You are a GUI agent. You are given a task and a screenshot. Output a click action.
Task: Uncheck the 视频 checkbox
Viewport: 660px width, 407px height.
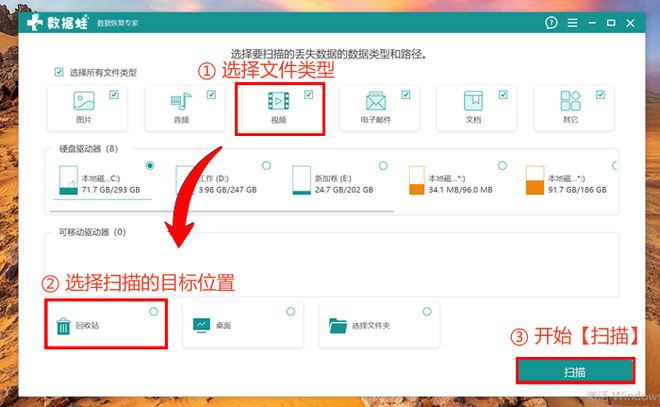coord(309,94)
